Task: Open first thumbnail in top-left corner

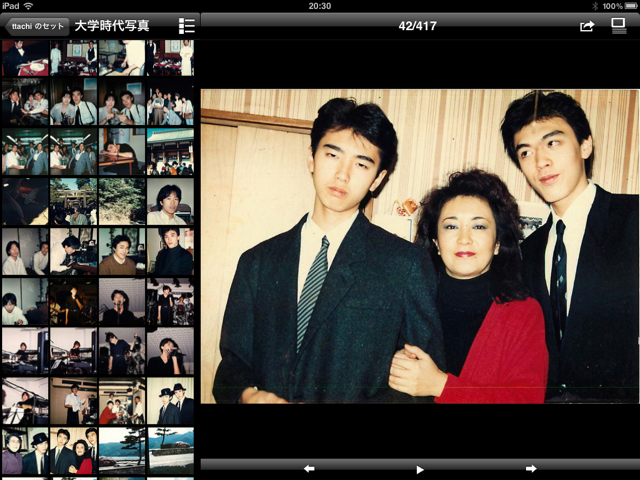Action: [x=24, y=58]
